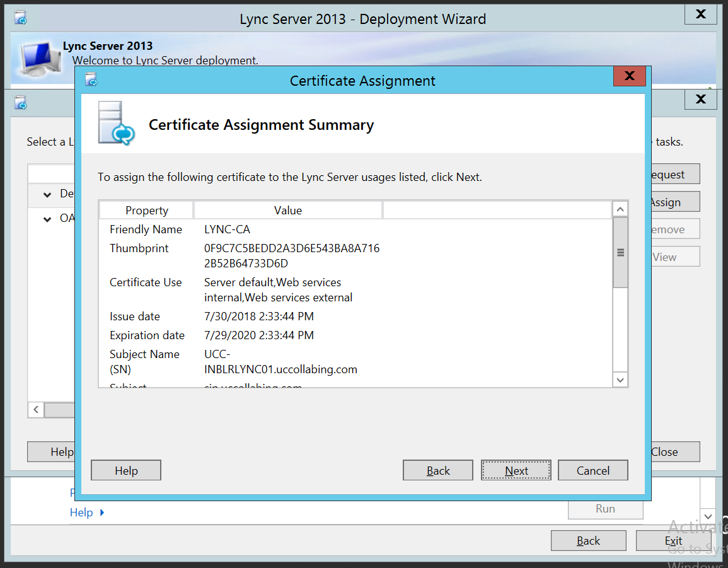Click Next in Certificate Assignment dialog
Image resolution: width=728 pixels, height=568 pixels.
click(516, 470)
